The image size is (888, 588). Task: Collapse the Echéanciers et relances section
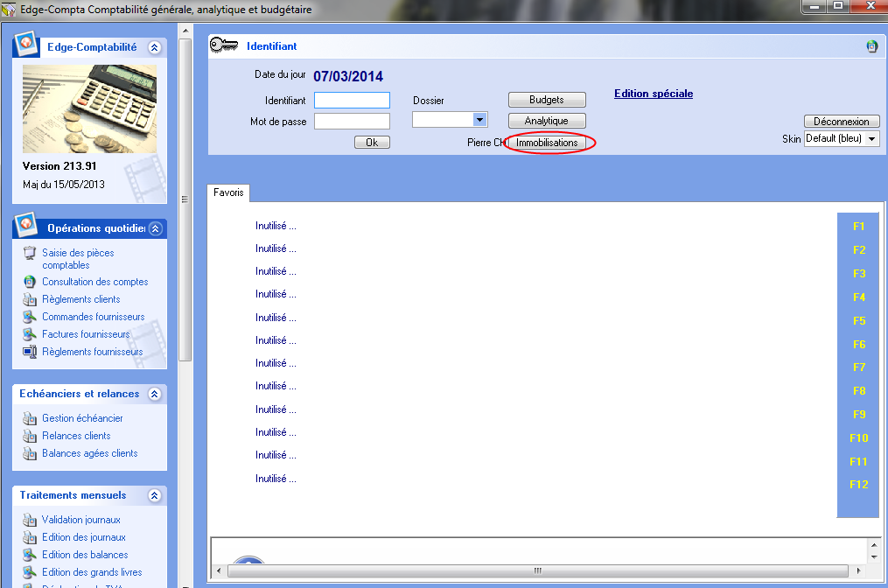click(155, 395)
